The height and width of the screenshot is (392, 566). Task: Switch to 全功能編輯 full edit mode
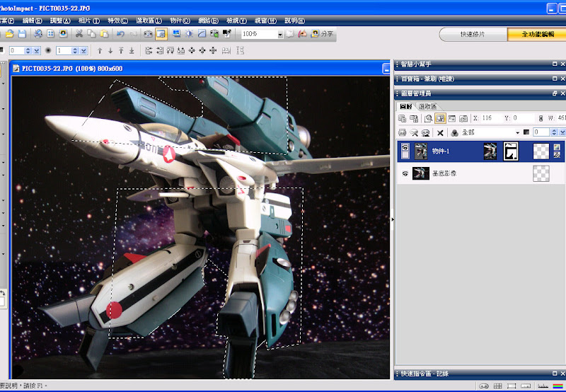pos(537,34)
